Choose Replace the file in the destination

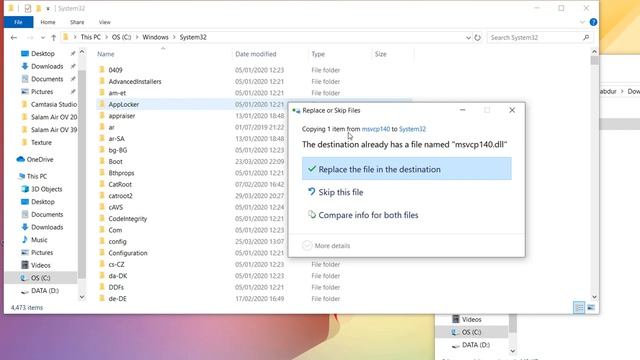407,169
